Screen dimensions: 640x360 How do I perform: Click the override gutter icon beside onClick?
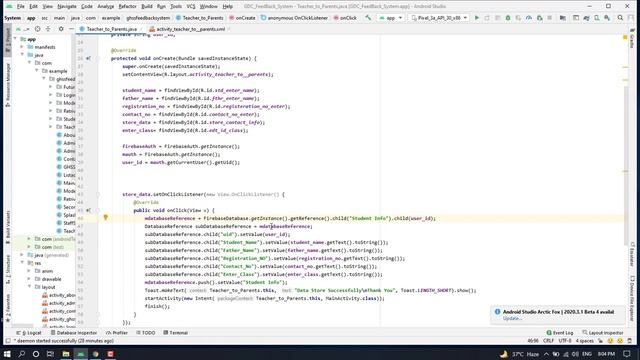click(88, 210)
